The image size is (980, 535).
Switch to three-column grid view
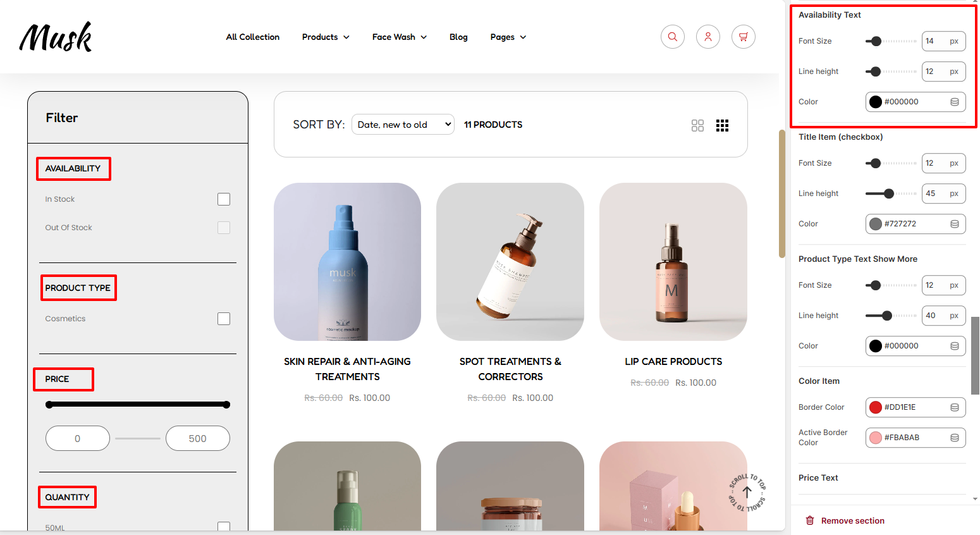pos(722,125)
